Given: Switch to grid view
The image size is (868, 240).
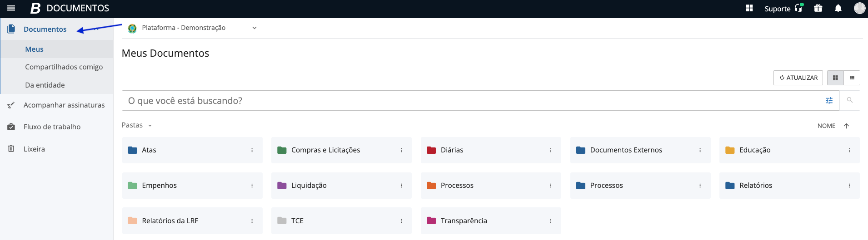Looking at the screenshot, I should coord(835,78).
